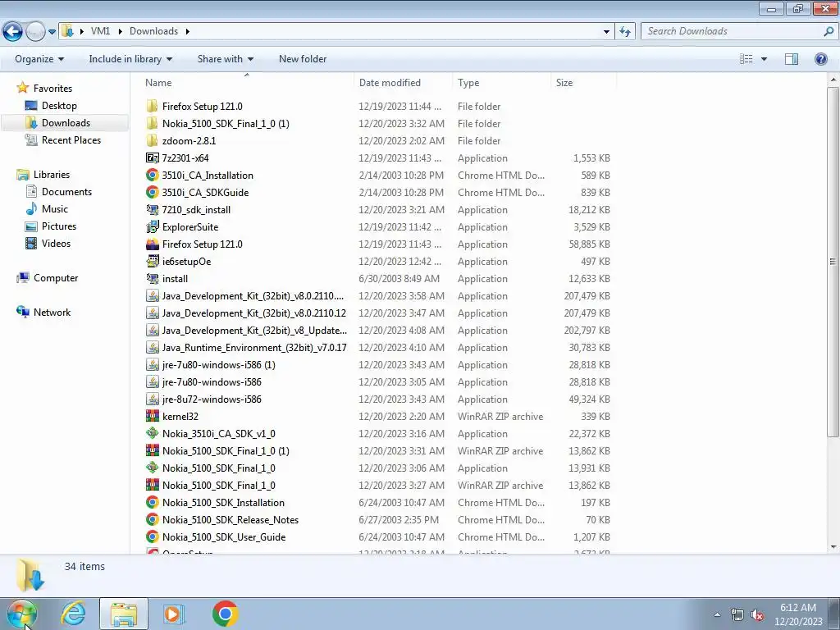Toggle the preview pane
The image size is (840, 630).
point(792,59)
